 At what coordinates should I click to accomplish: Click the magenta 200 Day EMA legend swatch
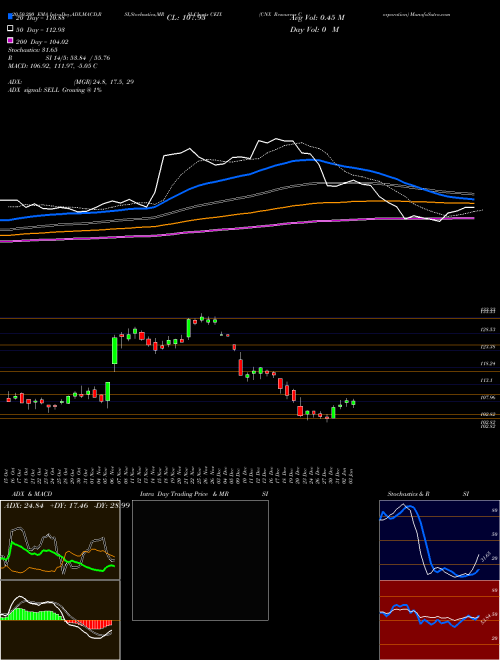click(11, 40)
